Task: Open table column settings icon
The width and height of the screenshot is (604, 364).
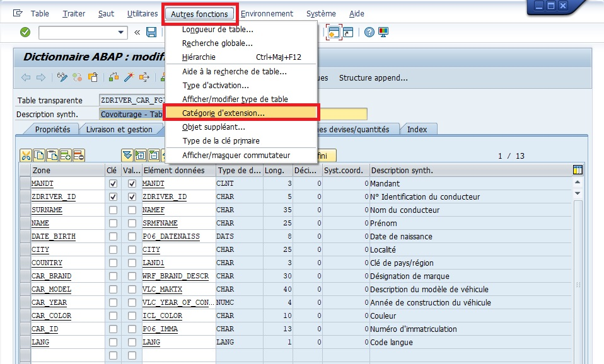Action: [x=578, y=170]
